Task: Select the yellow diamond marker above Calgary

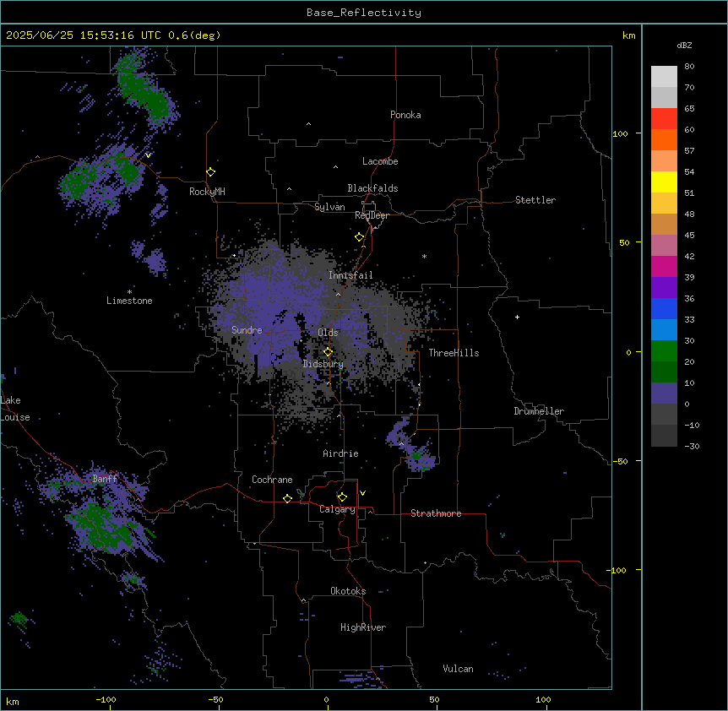Action: (x=342, y=497)
